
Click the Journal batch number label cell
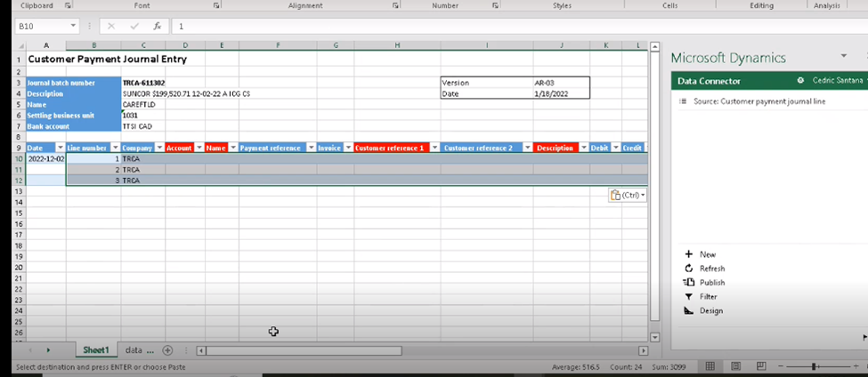(x=74, y=83)
